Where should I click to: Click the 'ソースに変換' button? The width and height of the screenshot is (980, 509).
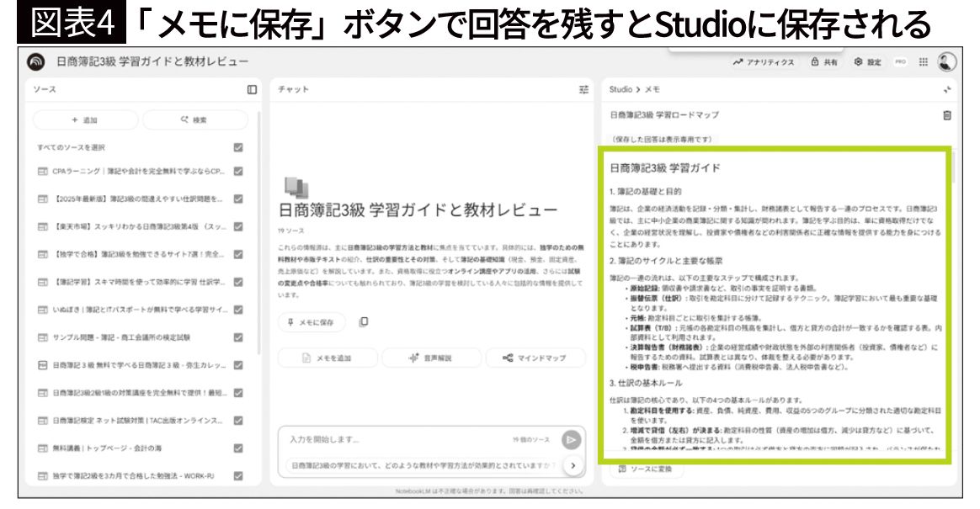[x=647, y=469]
